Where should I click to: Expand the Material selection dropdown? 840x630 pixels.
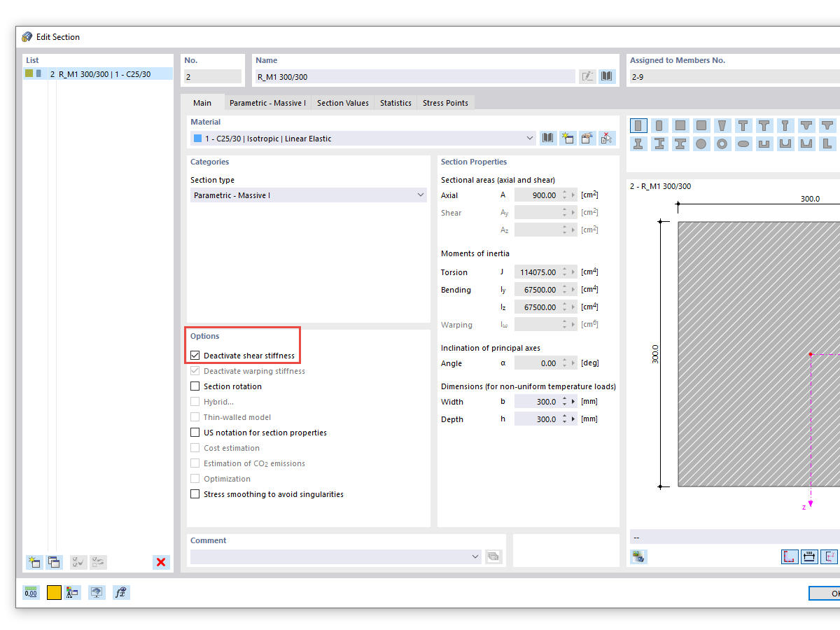pyautogui.click(x=529, y=138)
